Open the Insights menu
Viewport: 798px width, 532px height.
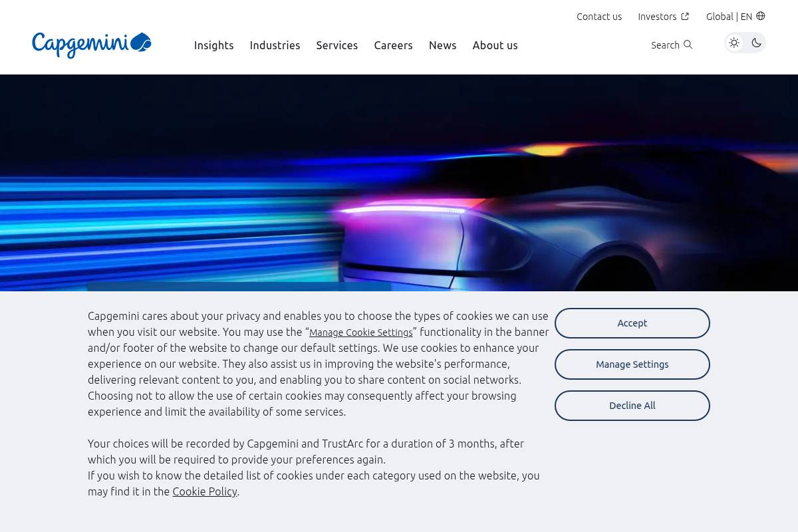click(x=214, y=45)
